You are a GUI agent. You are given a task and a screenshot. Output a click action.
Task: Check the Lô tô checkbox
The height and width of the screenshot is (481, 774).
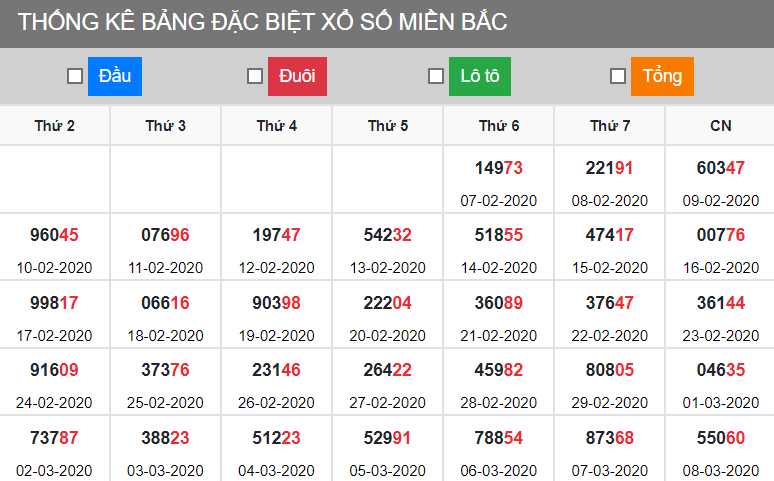[x=436, y=76]
